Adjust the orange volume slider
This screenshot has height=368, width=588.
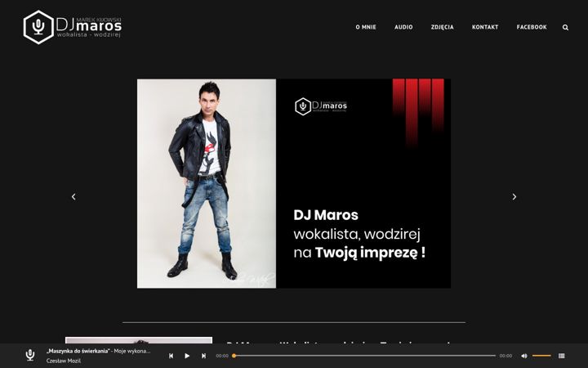[542, 356]
